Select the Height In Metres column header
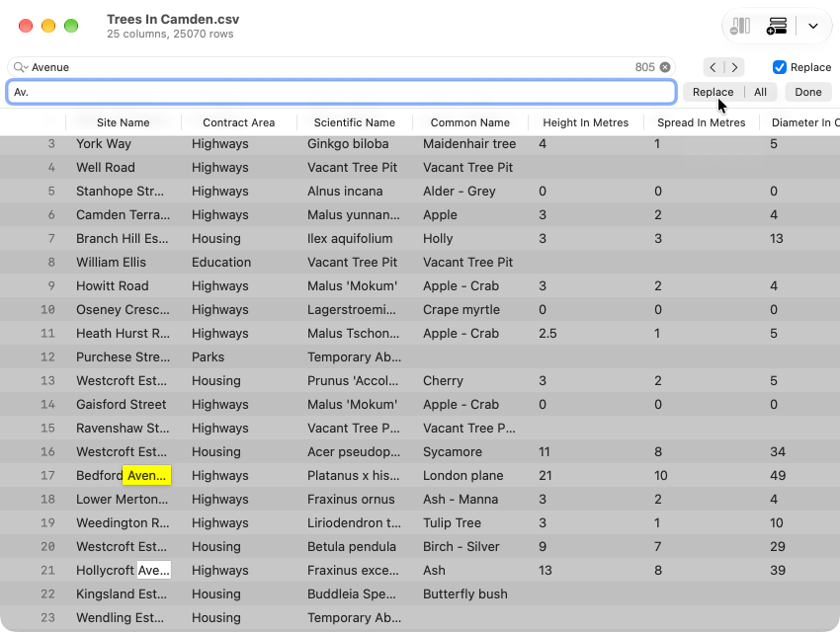 click(586, 122)
